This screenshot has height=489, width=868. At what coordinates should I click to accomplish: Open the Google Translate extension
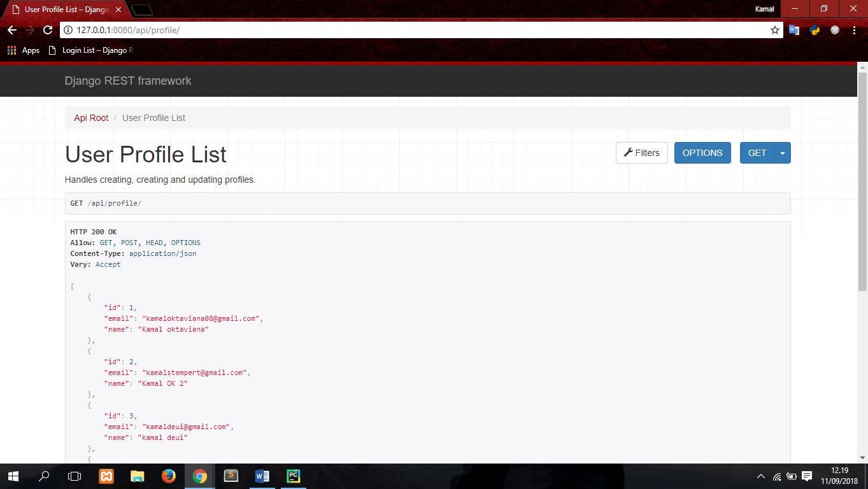coord(794,30)
